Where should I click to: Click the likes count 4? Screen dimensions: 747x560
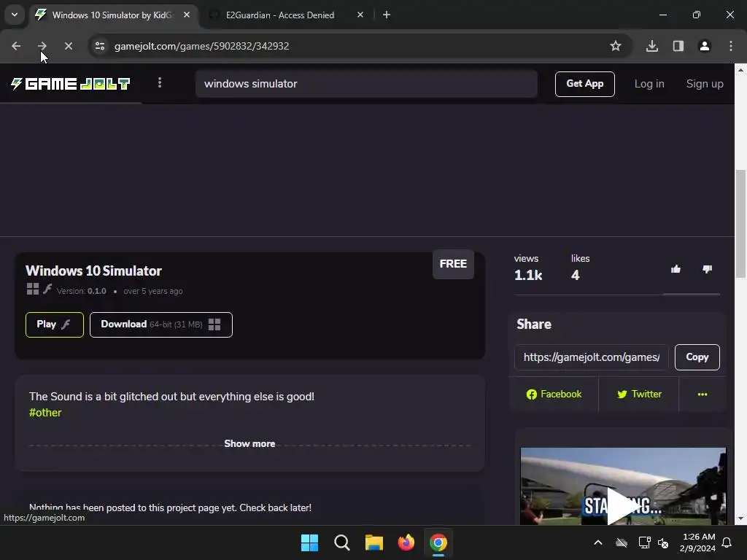click(x=576, y=275)
